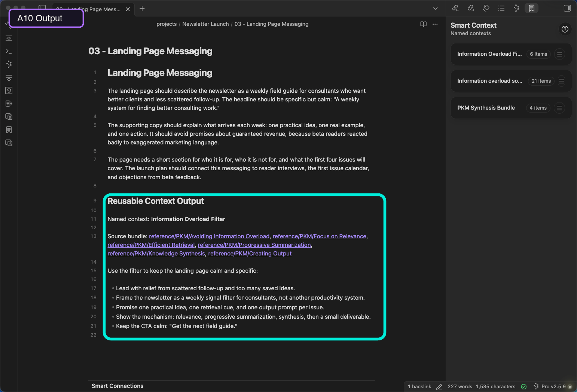Viewport: 577px width, 392px height.
Task: Show 1 backlink in status bar
Action: pyautogui.click(x=419, y=387)
